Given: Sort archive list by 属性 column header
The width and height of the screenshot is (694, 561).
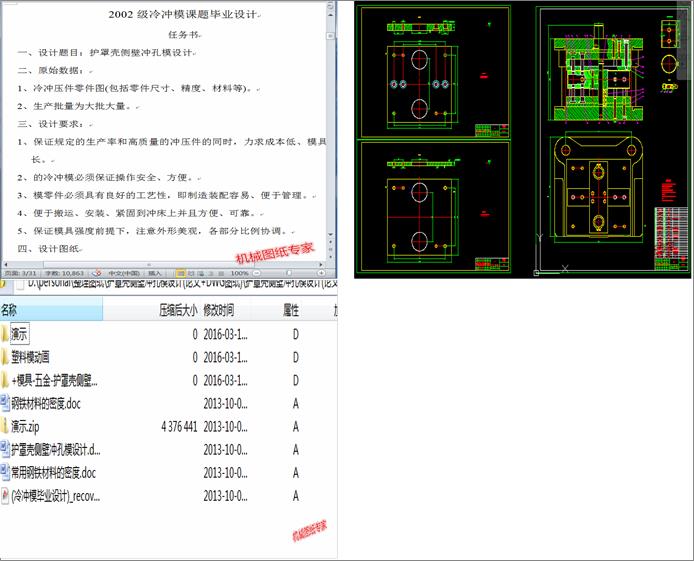Looking at the screenshot, I should pos(291,310).
